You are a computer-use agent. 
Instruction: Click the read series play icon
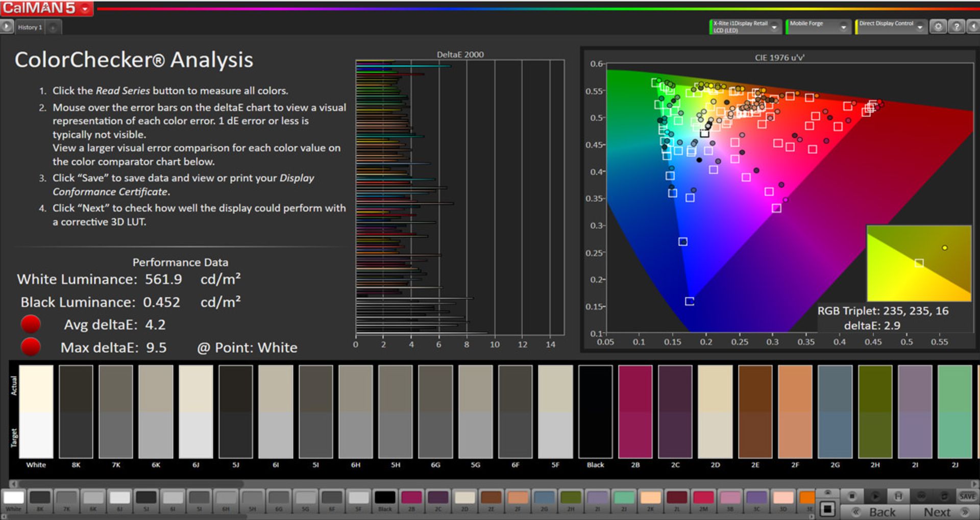pos(875,496)
